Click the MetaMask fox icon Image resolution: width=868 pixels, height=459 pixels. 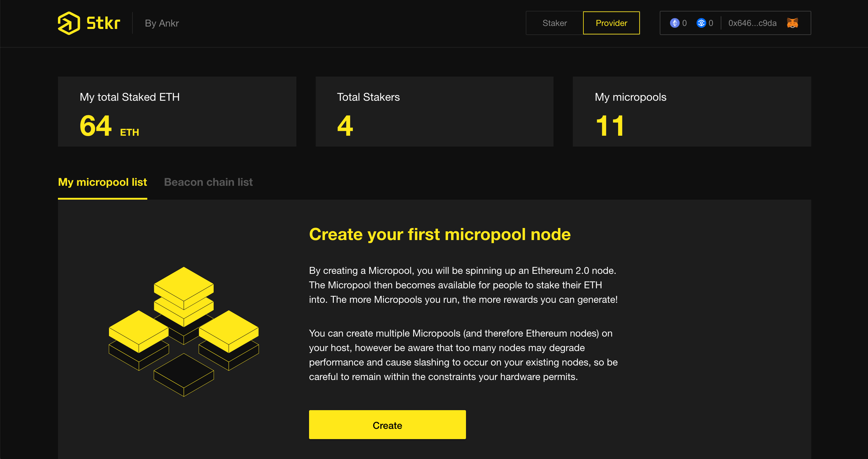pyautogui.click(x=793, y=23)
